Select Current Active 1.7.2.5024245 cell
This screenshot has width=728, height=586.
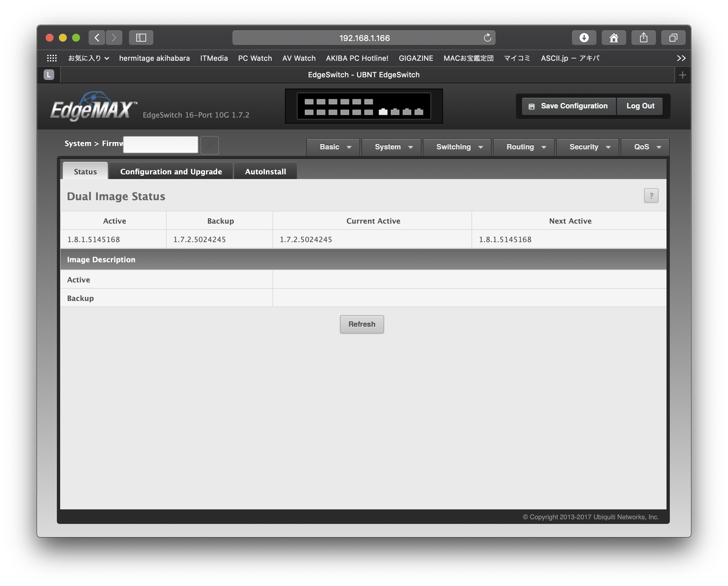[x=372, y=239]
